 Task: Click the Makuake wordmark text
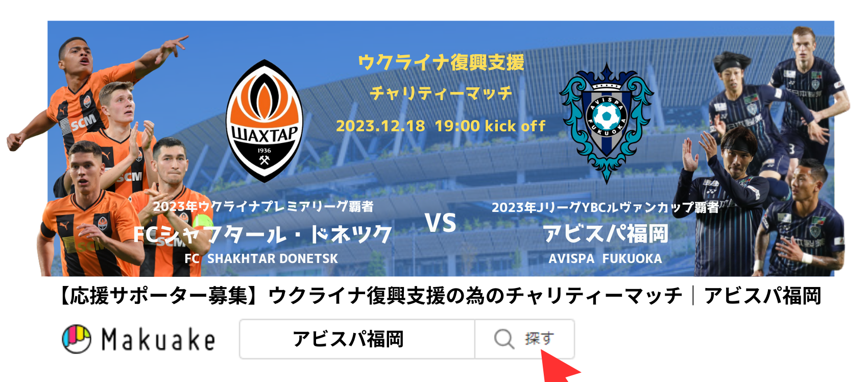click(x=158, y=340)
